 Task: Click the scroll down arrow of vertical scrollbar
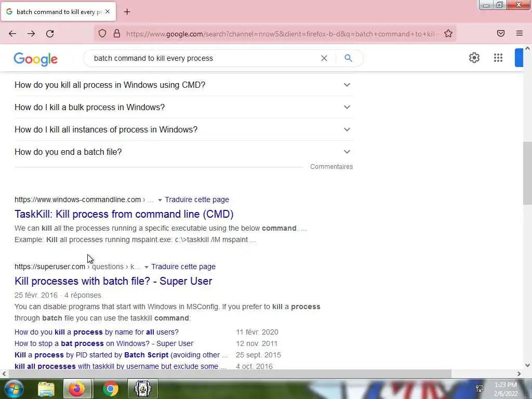[527, 365]
